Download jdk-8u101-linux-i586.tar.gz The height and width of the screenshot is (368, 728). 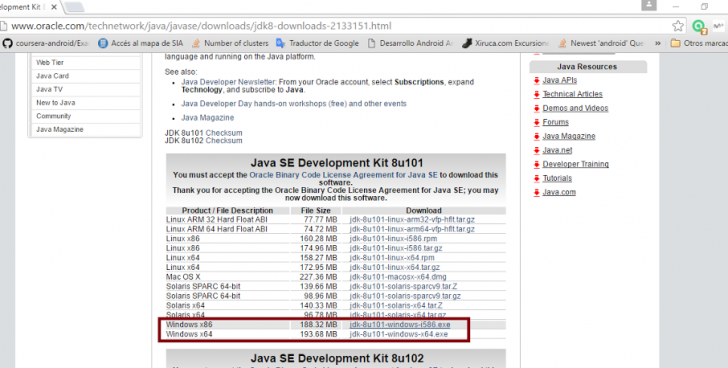396,248
